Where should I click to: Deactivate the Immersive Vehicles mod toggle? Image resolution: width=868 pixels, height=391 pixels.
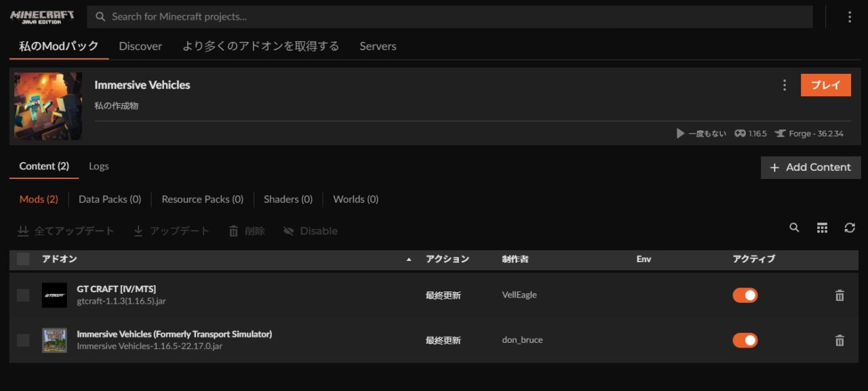pos(745,340)
